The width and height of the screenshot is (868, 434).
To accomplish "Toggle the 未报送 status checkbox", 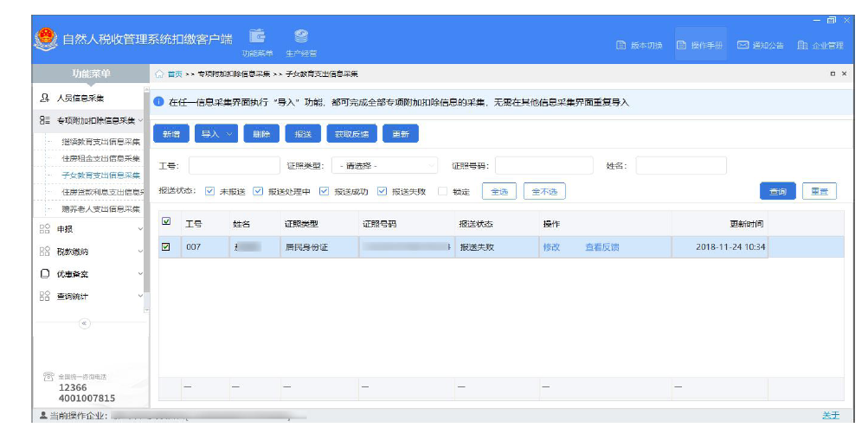I will coord(209,191).
